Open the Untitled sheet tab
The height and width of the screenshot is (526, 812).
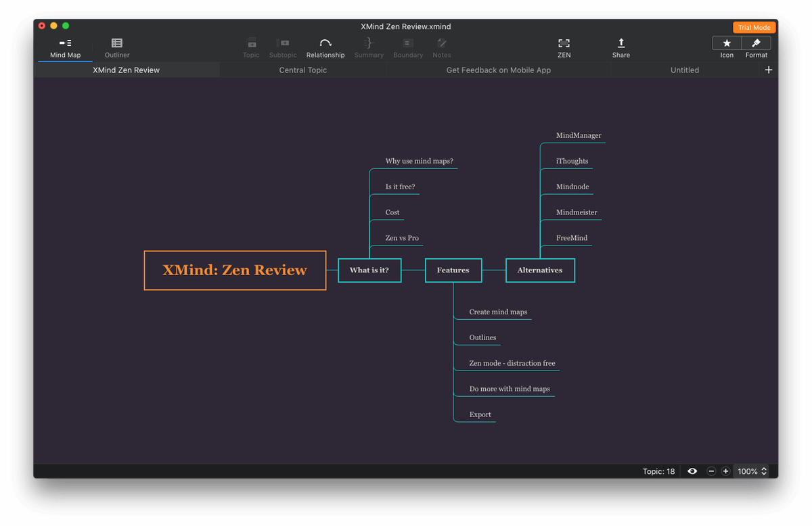point(684,70)
